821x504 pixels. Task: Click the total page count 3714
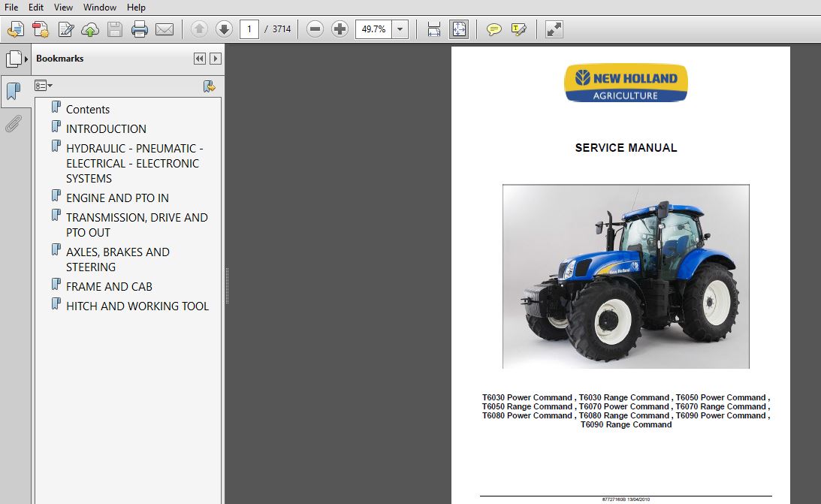(282, 29)
